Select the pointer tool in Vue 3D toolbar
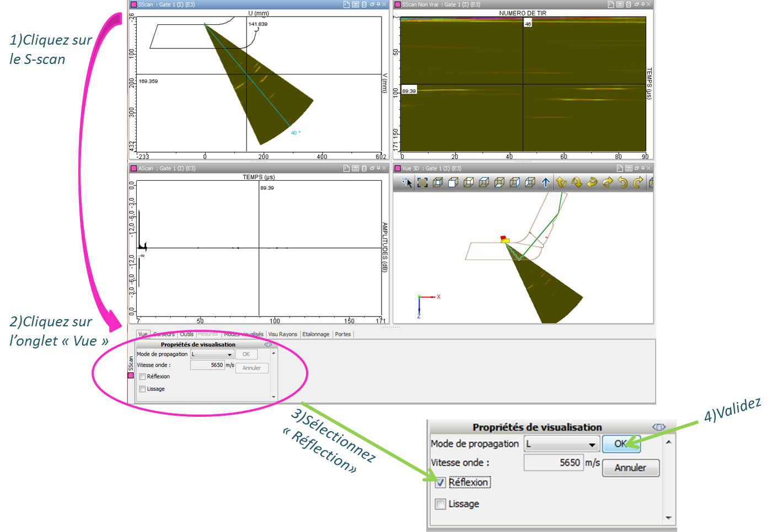The height and width of the screenshot is (532, 783). pos(407,182)
